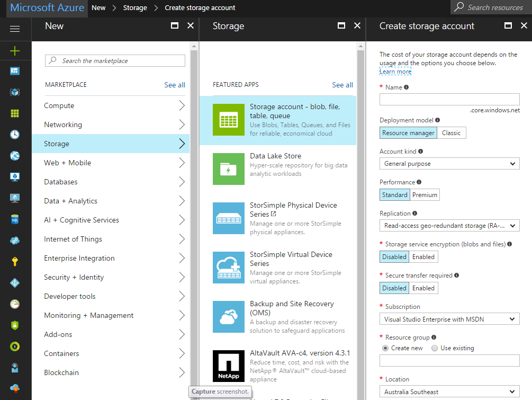Click Storage in the breadcrumb
The width and height of the screenshot is (532, 400).
click(135, 8)
